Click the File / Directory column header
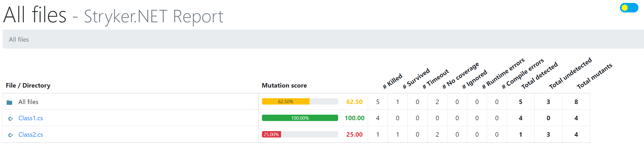This screenshot has height=155, width=644. click(28, 85)
